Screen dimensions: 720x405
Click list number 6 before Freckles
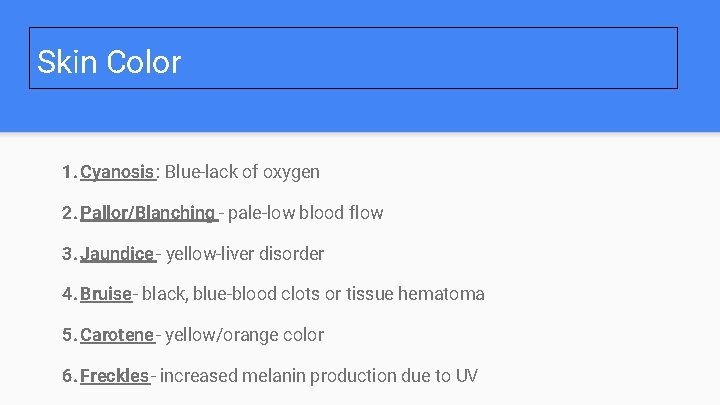point(66,376)
